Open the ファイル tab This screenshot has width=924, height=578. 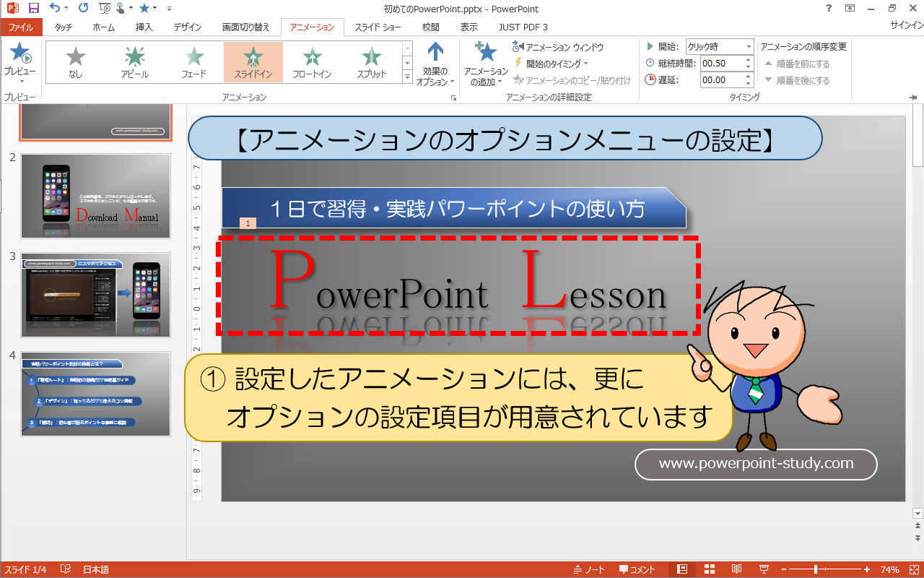coord(21,27)
